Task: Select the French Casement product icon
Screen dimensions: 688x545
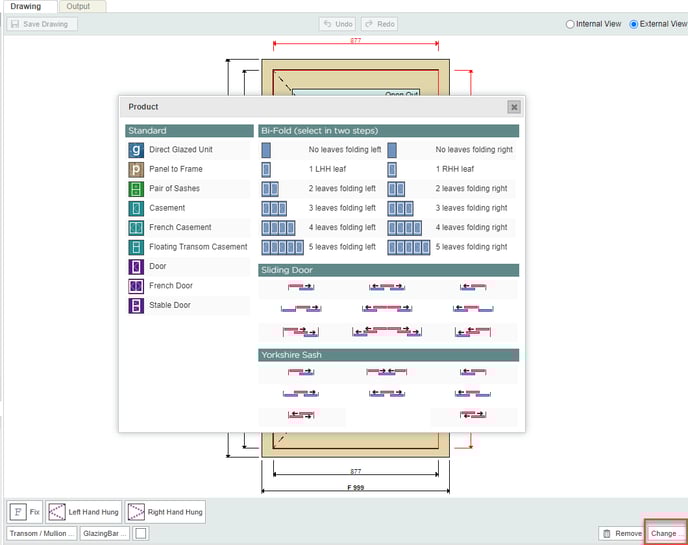Action: (x=136, y=227)
